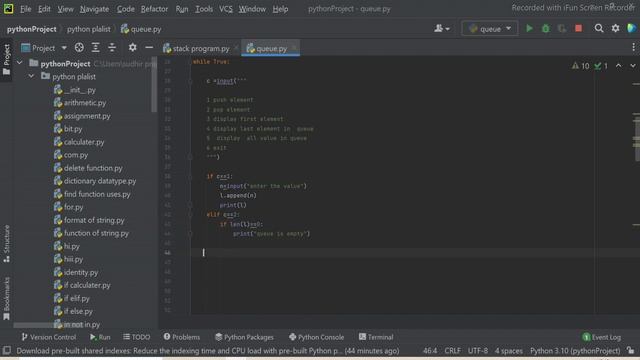Collapse all in Project panel
Image resolution: width=640 pixels, height=360 pixels.
(112, 48)
